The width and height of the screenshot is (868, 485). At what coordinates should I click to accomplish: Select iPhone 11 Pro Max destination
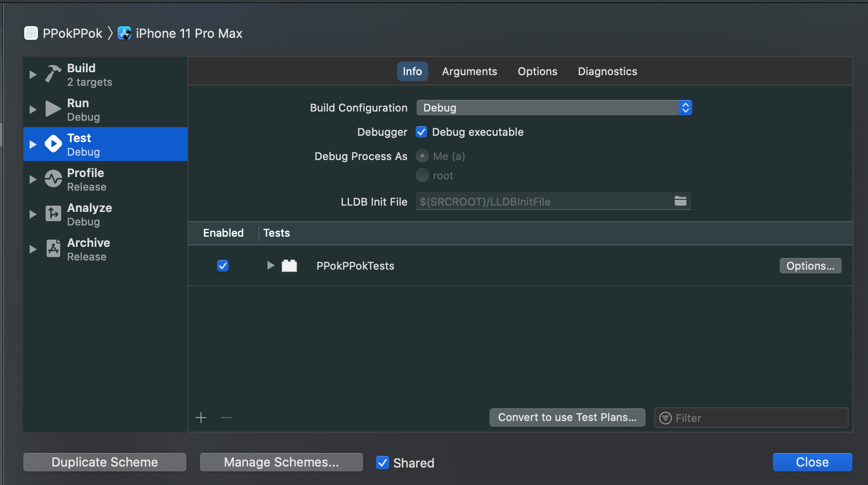(x=189, y=33)
